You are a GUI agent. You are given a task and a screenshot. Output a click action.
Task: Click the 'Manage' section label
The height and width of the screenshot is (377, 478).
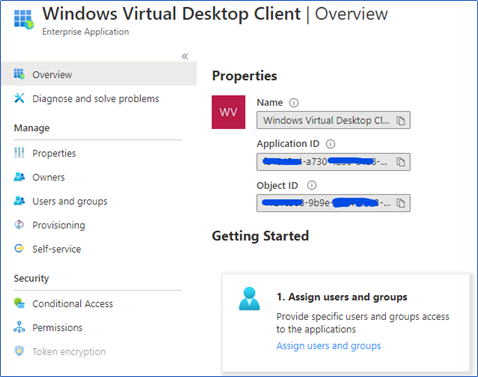tap(32, 128)
